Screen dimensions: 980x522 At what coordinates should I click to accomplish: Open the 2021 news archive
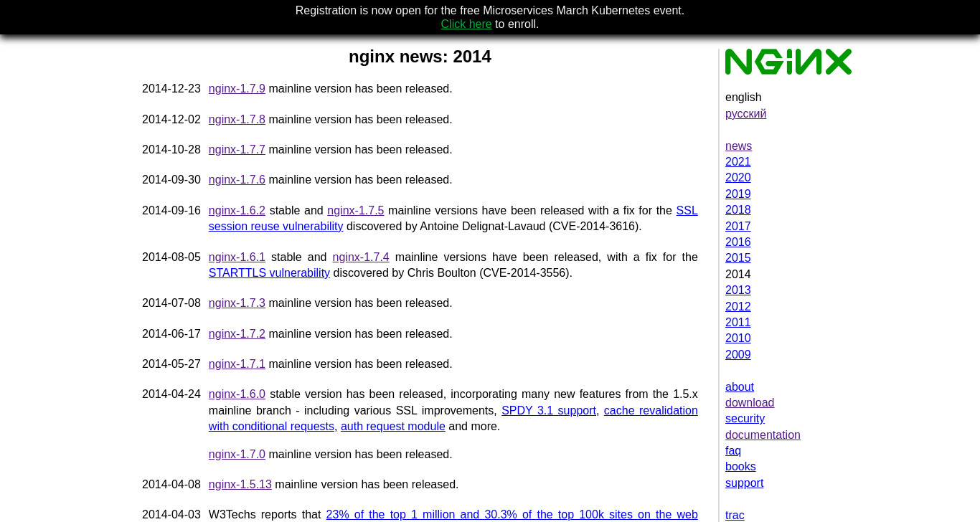coord(738,162)
